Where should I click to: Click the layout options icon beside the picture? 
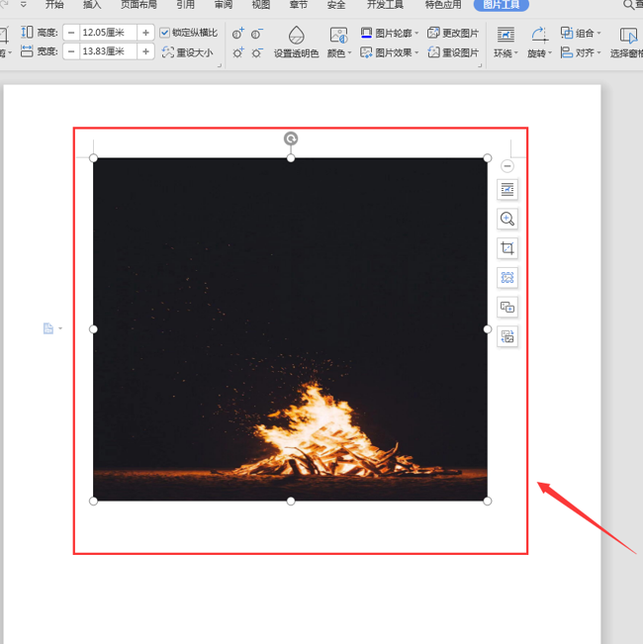[507, 189]
